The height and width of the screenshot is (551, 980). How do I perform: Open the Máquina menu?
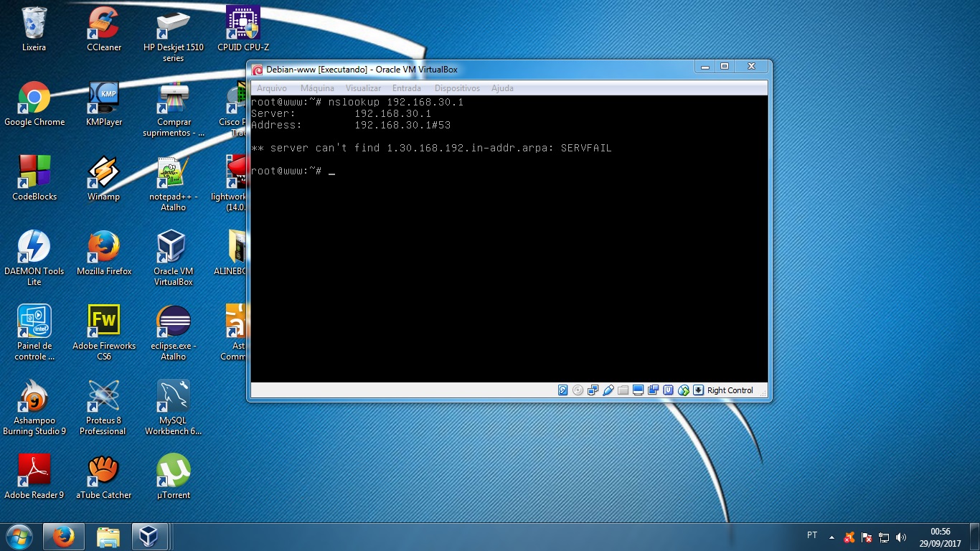[x=317, y=88]
